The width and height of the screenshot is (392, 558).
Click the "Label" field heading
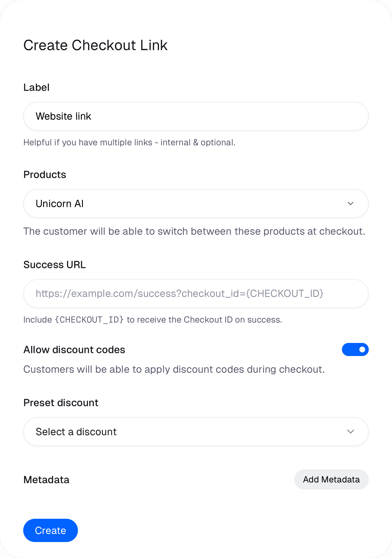pyautogui.click(x=37, y=87)
